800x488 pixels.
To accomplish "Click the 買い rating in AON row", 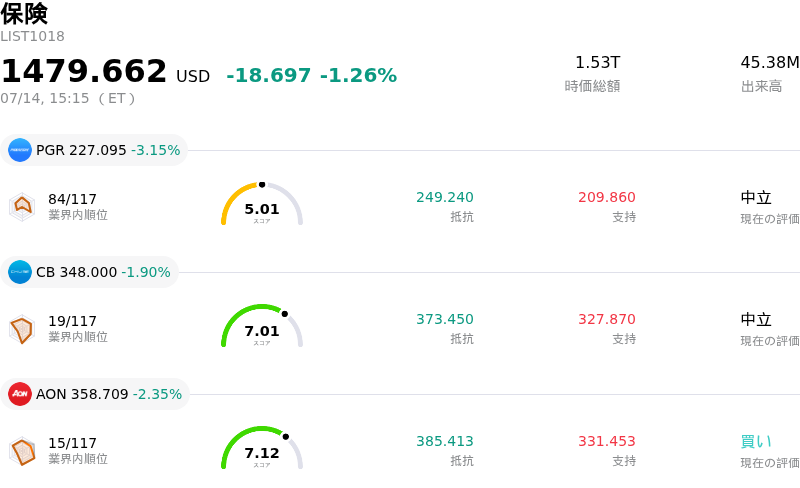I will coord(756,442).
